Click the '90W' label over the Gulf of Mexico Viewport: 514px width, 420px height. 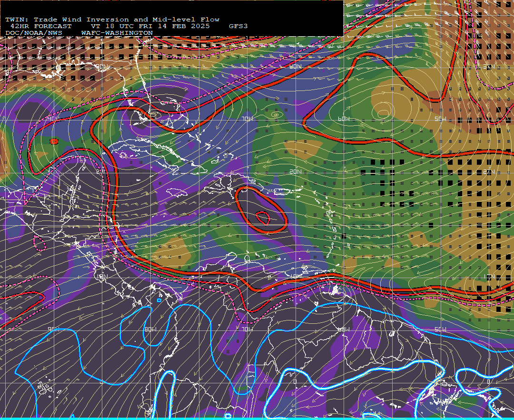tap(53, 119)
